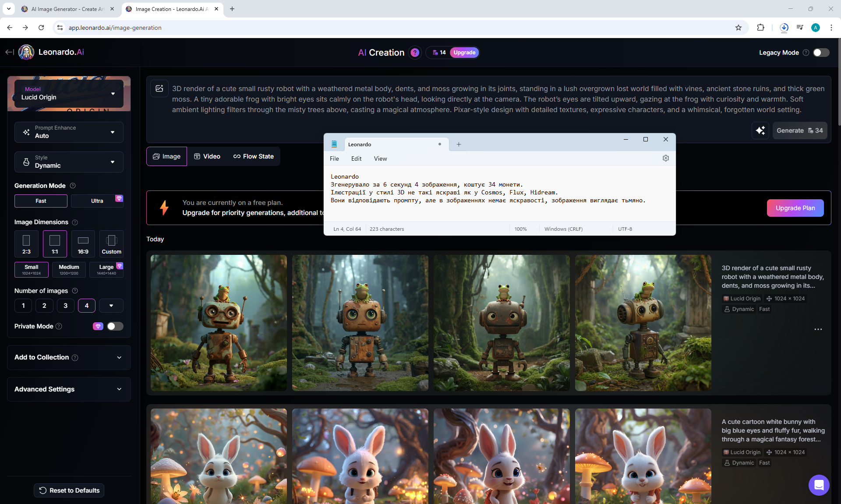The height and width of the screenshot is (504, 841).
Task: Expand the Advanced Settings section
Action: tap(69, 389)
